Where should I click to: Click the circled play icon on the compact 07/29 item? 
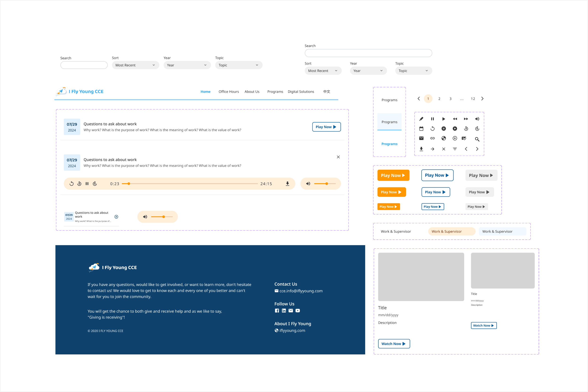(116, 217)
